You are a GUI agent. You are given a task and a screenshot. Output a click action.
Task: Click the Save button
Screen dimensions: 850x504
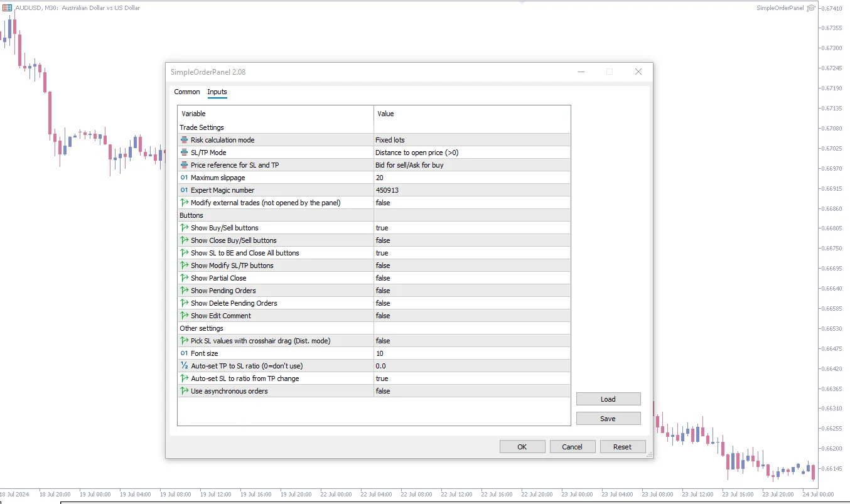point(608,419)
